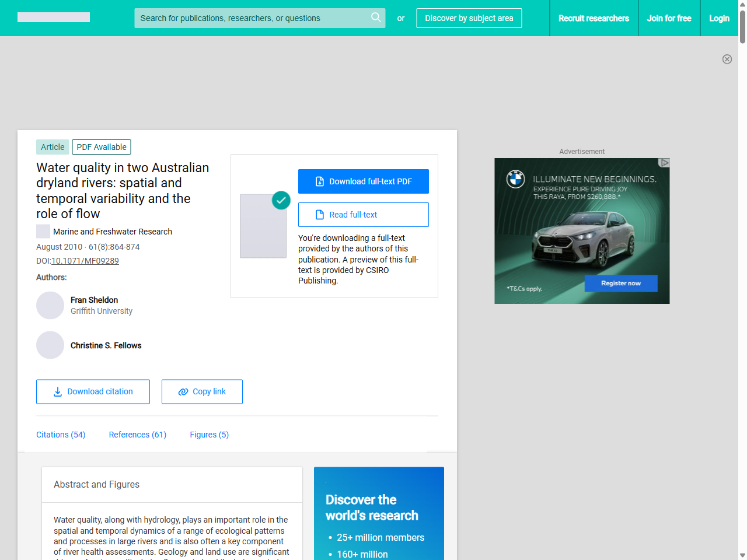Follow the DOI link 10.1071/MF09289

[85, 261]
